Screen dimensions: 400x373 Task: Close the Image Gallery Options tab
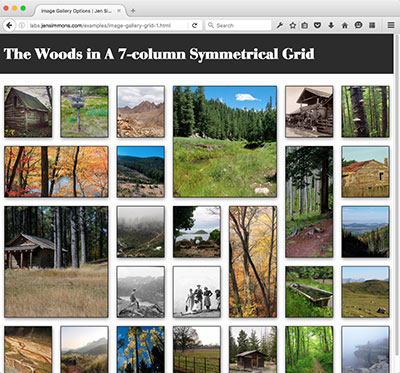(119, 11)
